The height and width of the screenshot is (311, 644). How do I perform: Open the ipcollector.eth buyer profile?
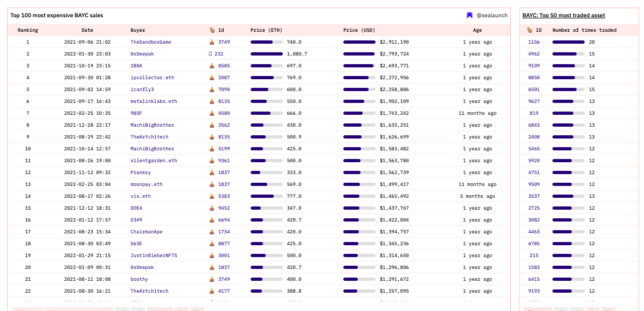point(152,78)
